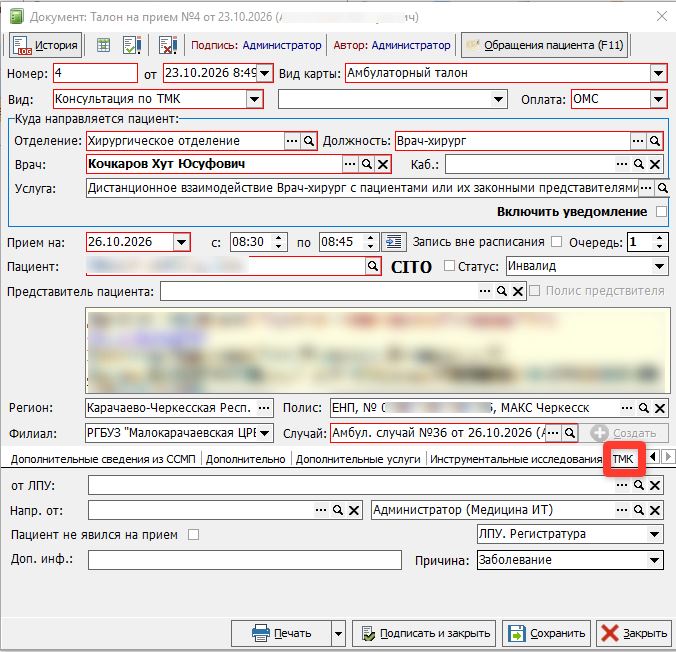Click Подписать и закрыть

(x=424, y=633)
